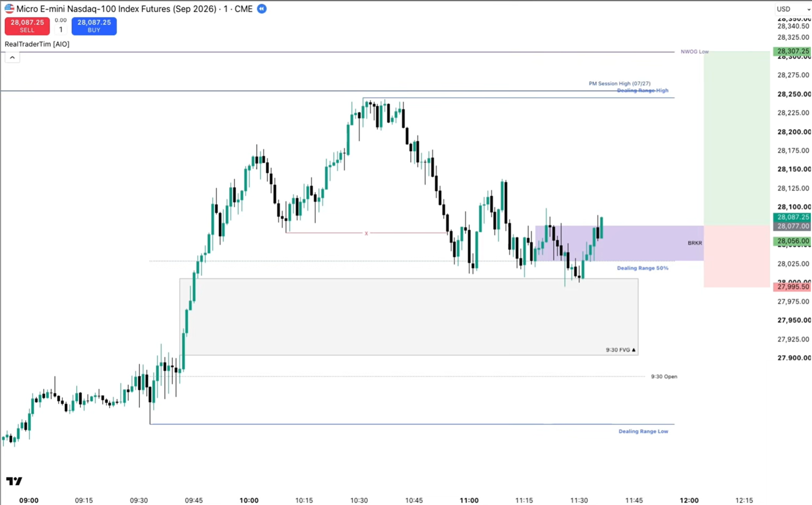This screenshot has height=505, width=812.
Task: Select the red stop-loss zone of the long position
Action: 737,256
